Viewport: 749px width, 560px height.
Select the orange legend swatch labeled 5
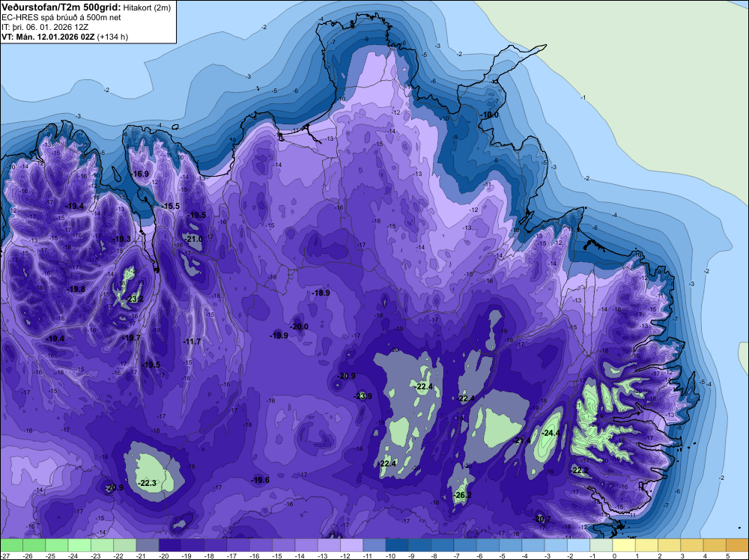click(x=738, y=545)
